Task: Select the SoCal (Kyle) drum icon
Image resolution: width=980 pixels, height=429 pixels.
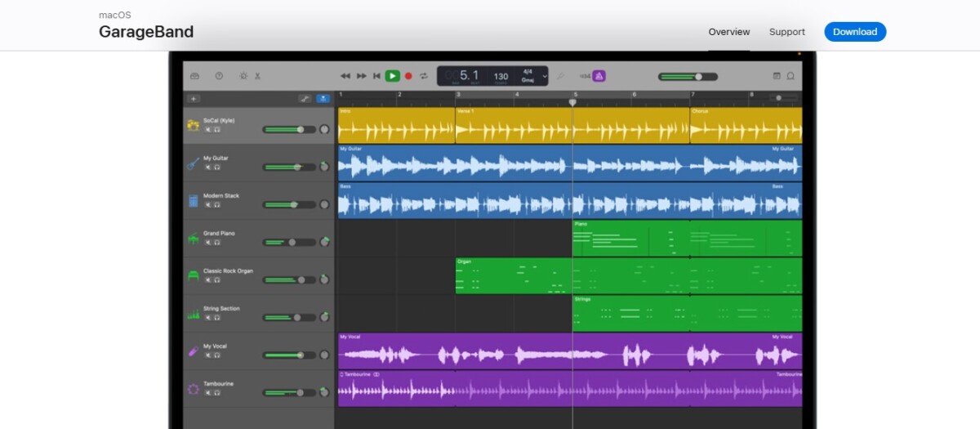Action: [193, 125]
